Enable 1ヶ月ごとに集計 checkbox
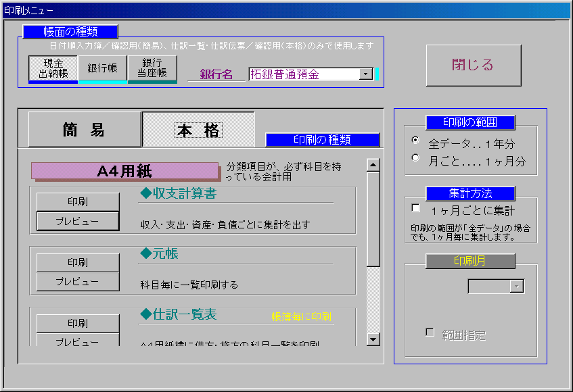Viewport: 573px width, 392px height. [x=416, y=209]
